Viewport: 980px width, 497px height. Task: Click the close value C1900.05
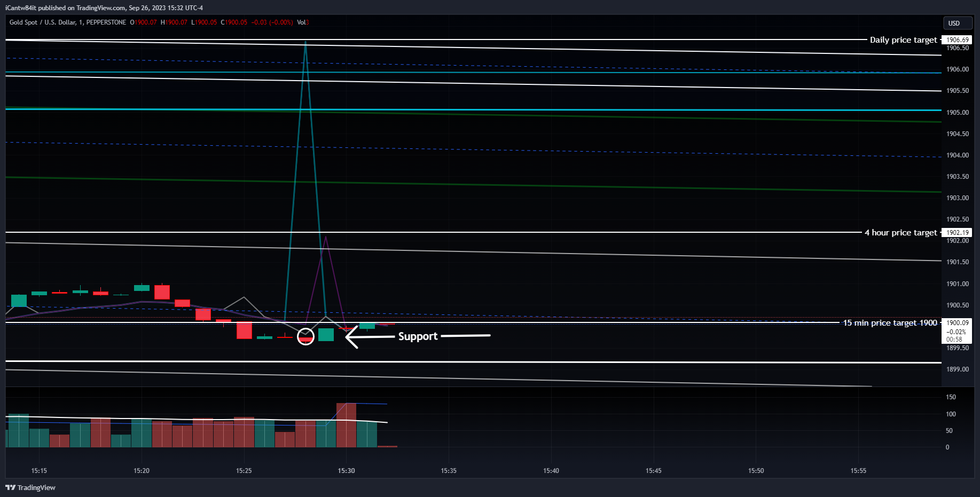click(x=234, y=22)
